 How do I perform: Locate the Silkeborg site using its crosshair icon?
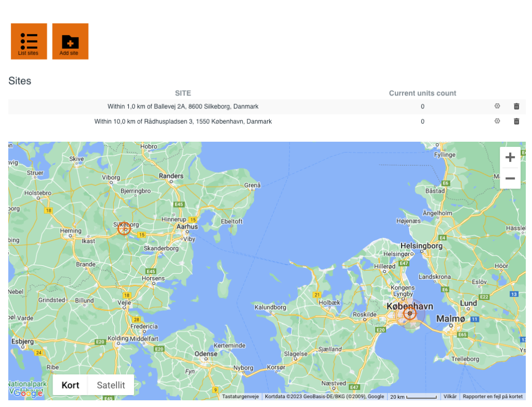pos(497,106)
